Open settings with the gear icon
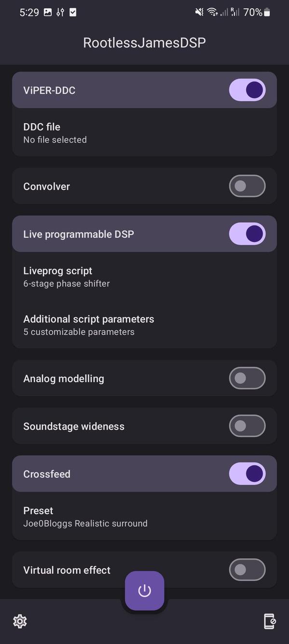The height and width of the screenshot is (644, 289). 20,621
